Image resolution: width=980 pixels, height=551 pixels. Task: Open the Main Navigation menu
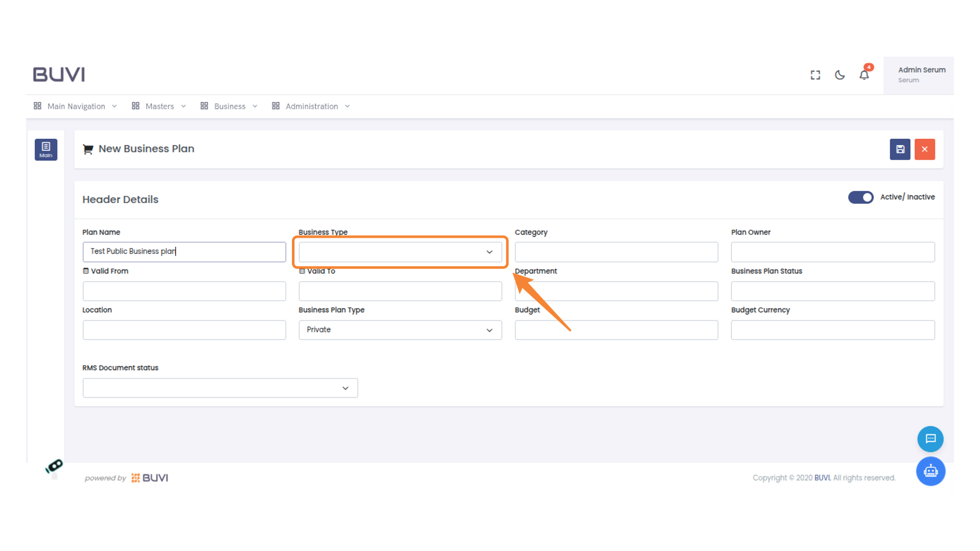[76, 106]
